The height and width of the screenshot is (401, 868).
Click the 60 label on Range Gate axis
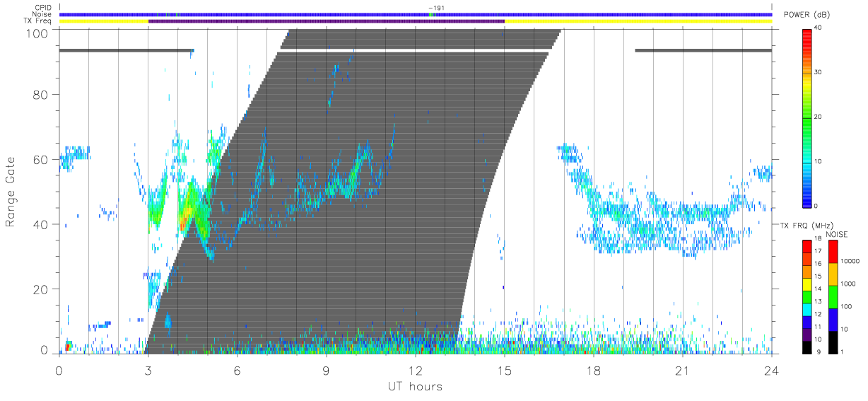(40, 159)
